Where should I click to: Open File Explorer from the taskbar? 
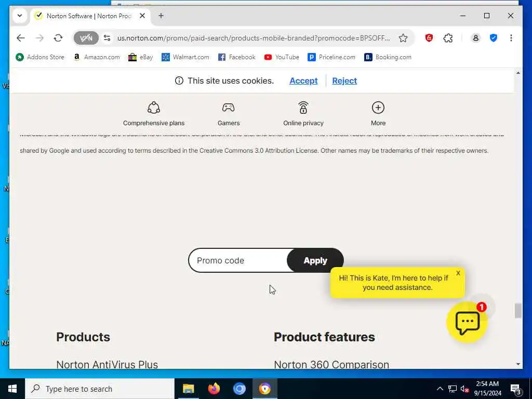click(188, 389)
